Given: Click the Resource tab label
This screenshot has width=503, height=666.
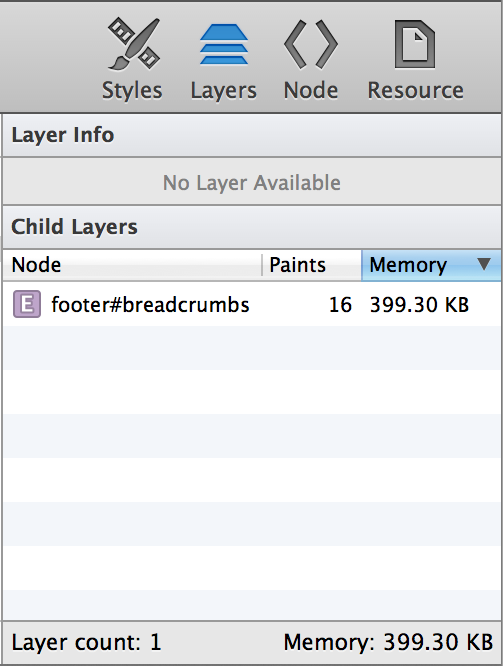Looking at the screenshot, I should coord(415,90).
